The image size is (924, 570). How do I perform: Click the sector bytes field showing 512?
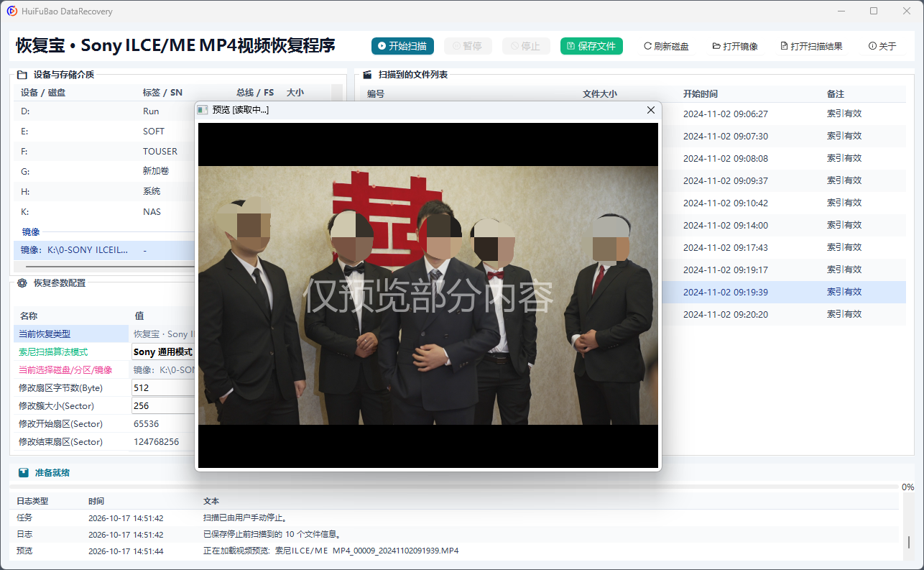(x=164, y=388)
